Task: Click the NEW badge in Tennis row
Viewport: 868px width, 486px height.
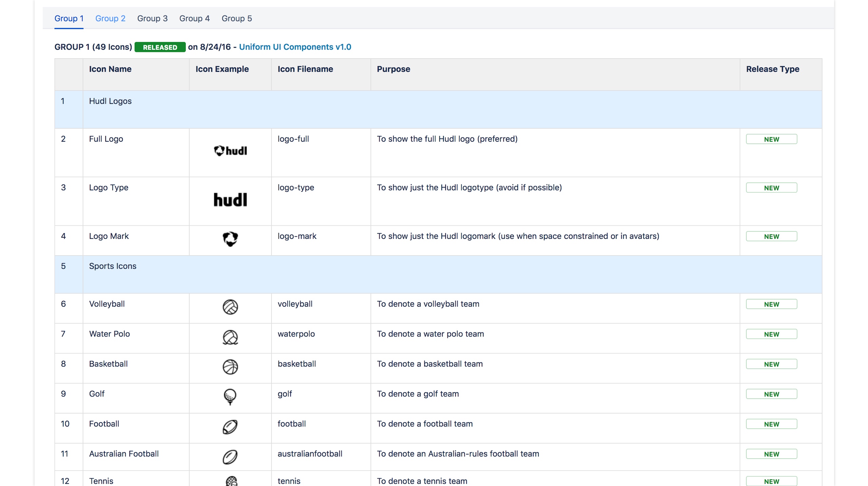Action: click(x=771, y=481)
